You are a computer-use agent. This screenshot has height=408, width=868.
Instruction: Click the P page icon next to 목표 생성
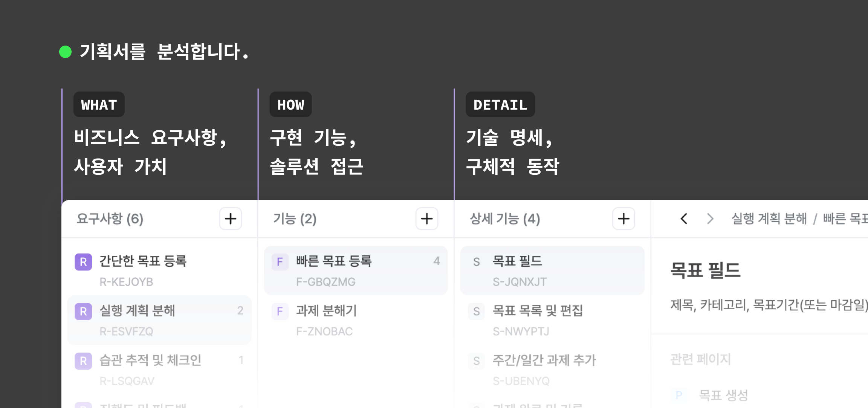[x=679, y=395]
